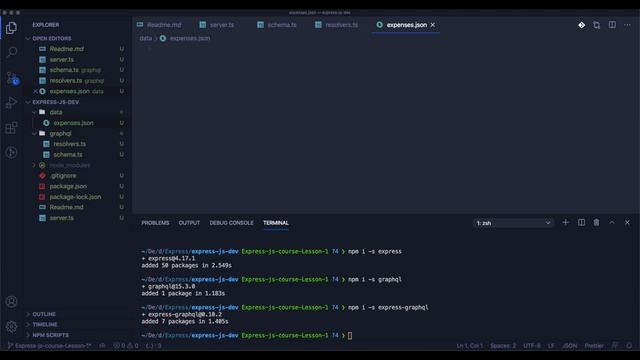Viewport: 640px width, 360px height.
Task: Click the Open Changes icon in editor toolbar
Action: point(597,25)
